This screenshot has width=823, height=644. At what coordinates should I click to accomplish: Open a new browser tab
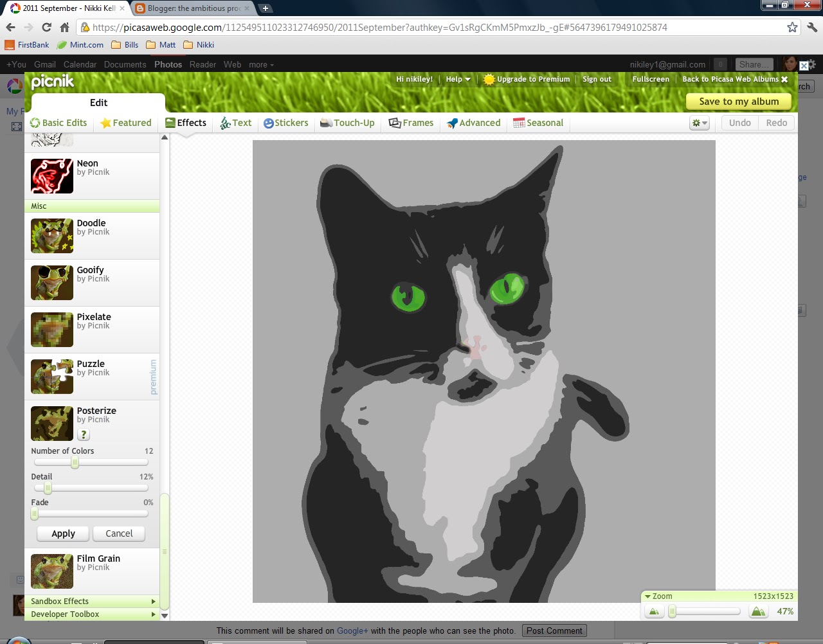[x=265, y=8]
